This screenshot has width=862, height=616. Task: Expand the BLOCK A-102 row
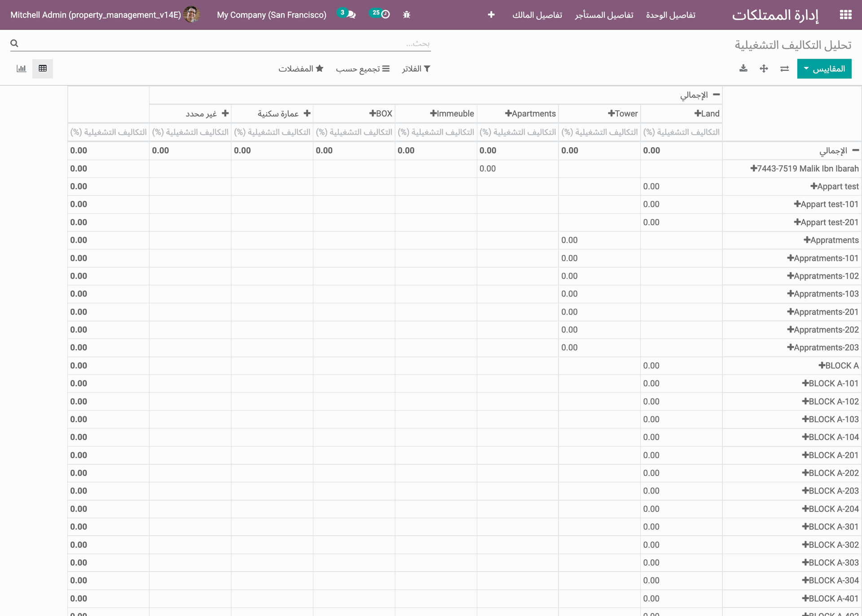[830, 402]
